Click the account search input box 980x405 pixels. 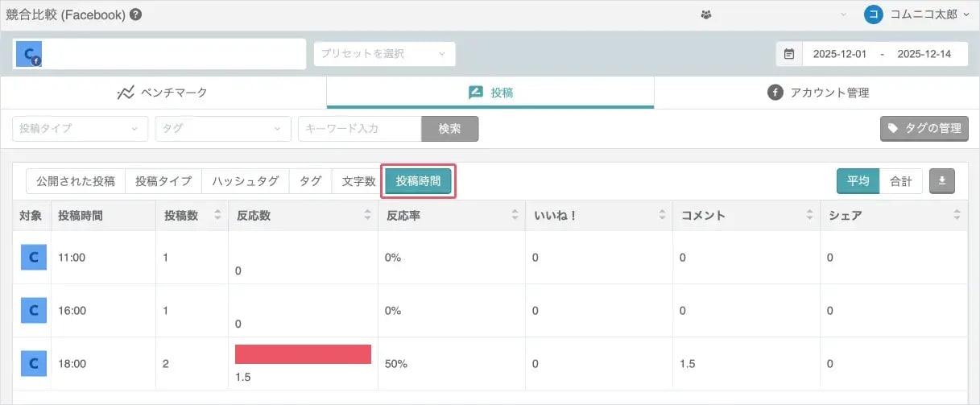(159, 54)
